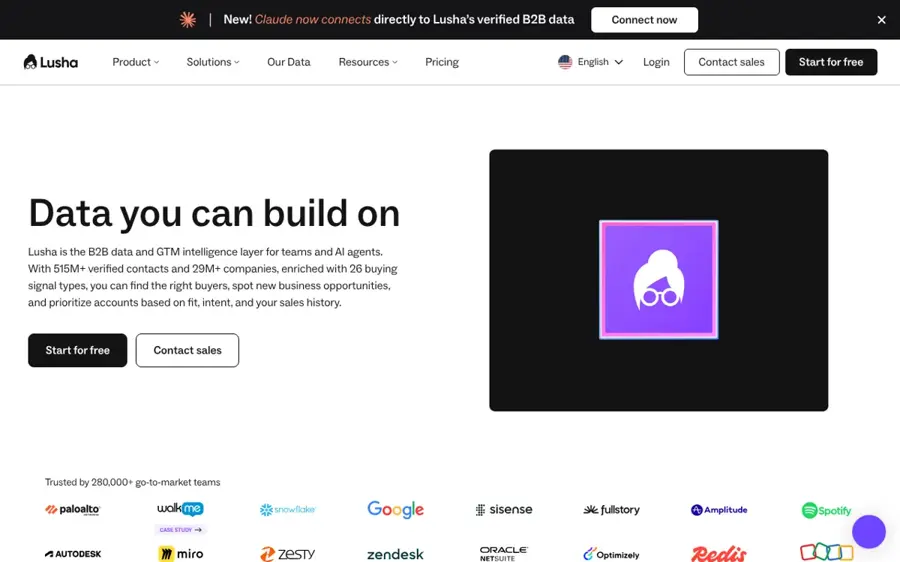The image size is (900, 562).
Task: Click the Login link
Action: (x=656, y=62)
